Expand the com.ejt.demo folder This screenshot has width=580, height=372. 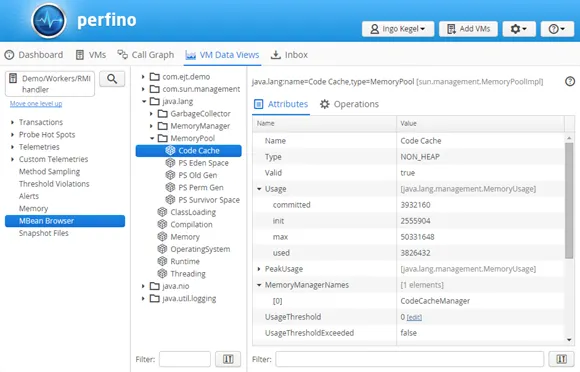[x=143, y=77]
